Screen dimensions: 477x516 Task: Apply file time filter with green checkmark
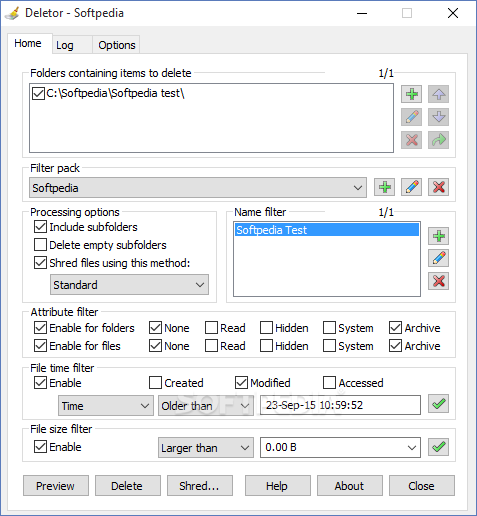coord(438,404)
